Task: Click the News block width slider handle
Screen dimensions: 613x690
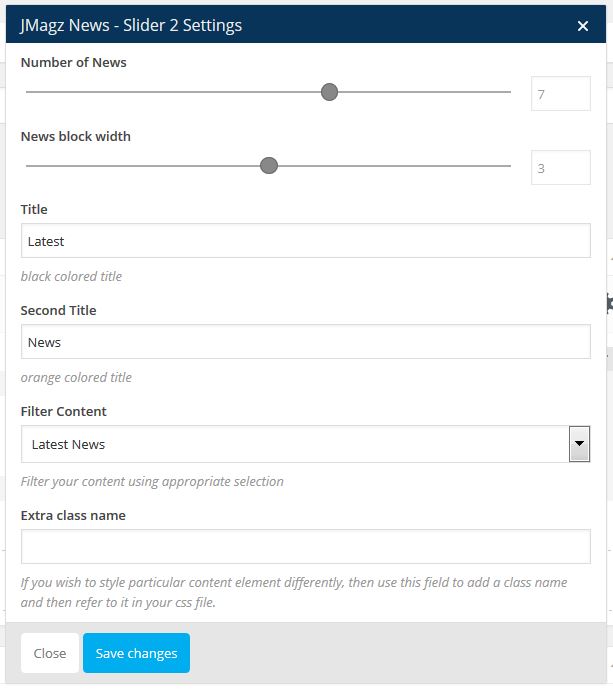Action: pos(268,166)
